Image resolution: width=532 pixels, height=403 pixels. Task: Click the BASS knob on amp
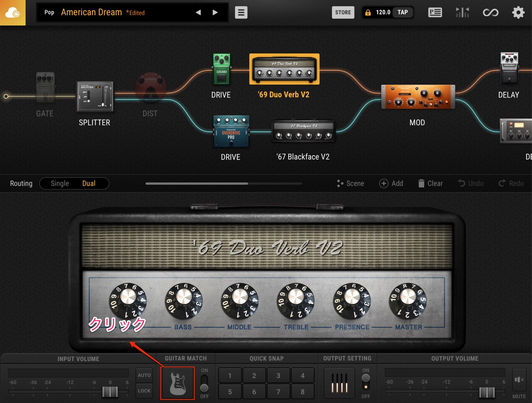click(184, 300)
